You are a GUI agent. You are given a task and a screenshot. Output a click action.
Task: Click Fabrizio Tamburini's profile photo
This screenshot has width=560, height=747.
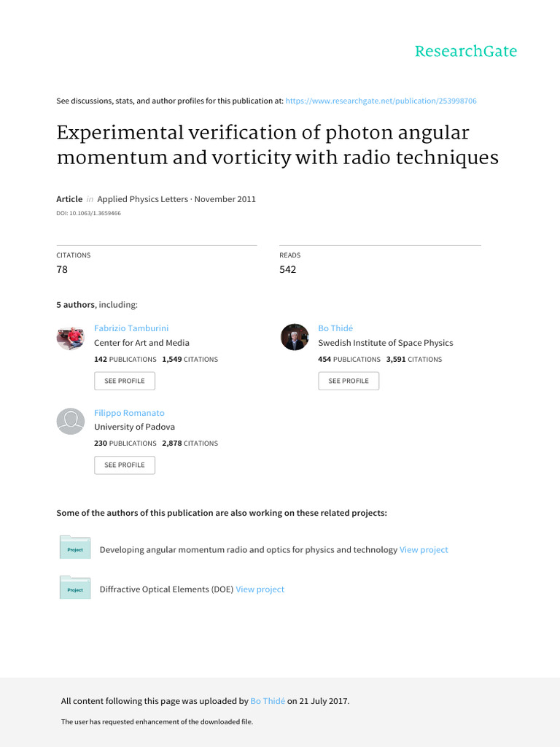pos(70,338)
